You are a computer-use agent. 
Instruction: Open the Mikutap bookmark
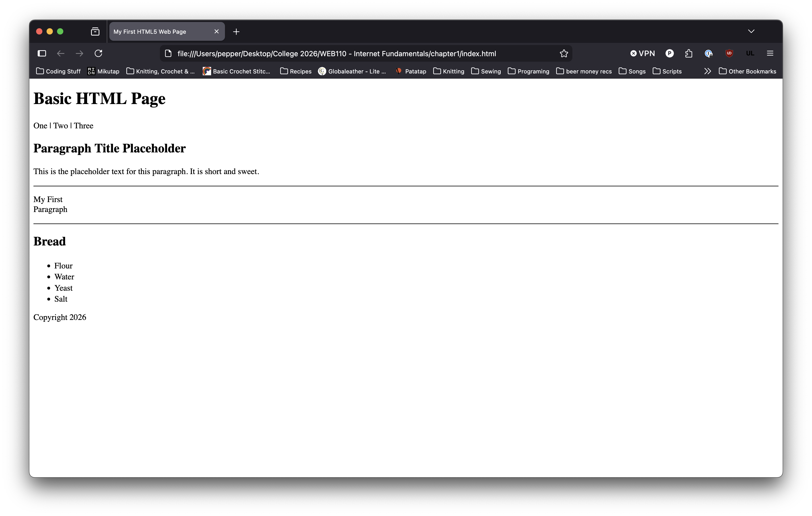pyautogui.click(x=104, y=71)
